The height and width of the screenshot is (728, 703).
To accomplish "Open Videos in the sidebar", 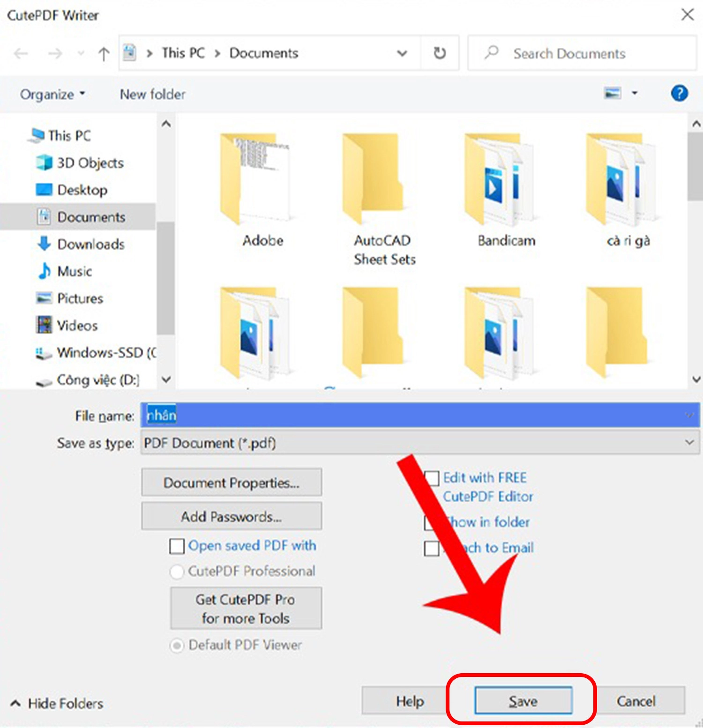I will pyautogui.click(x=67, y=325).
